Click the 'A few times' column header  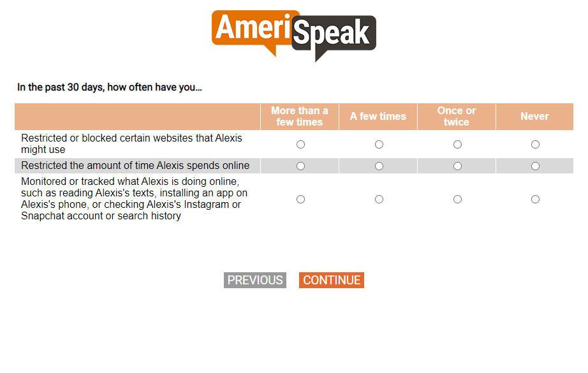[378, 117]
